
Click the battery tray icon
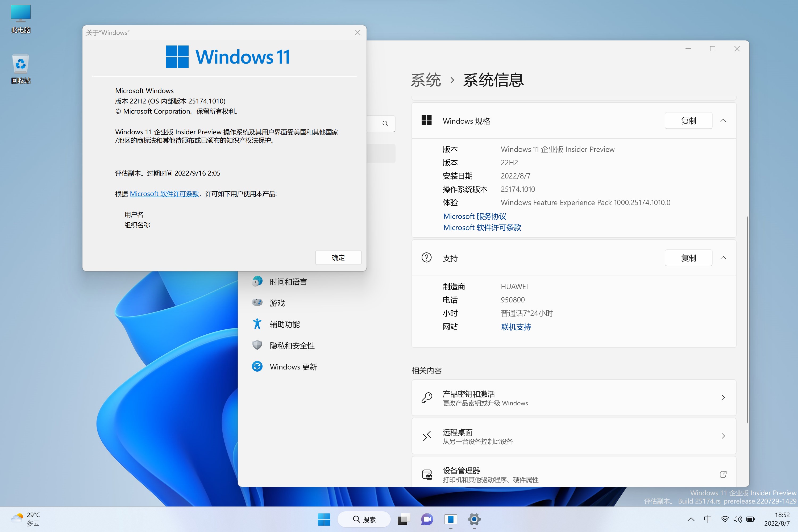pos(750,519)
